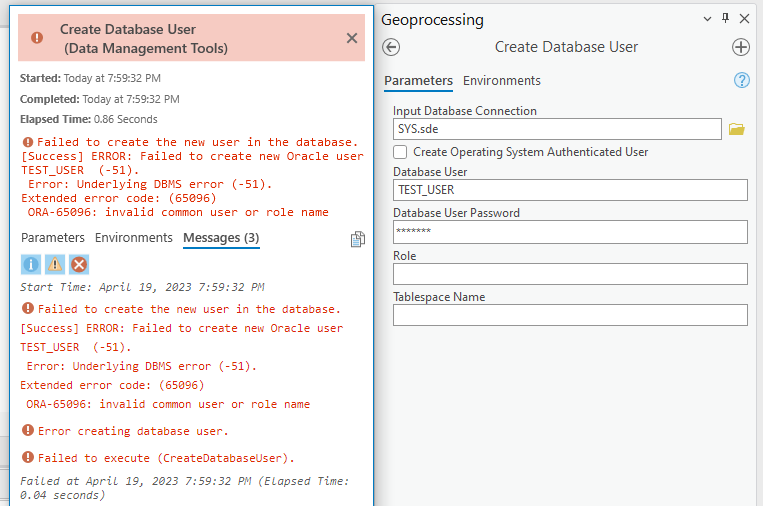Image resolution: width=763 pixels, height=506 pixels.
Task: Switch to Environments tab in Geoprocessing pane
Action: (501, 81)
